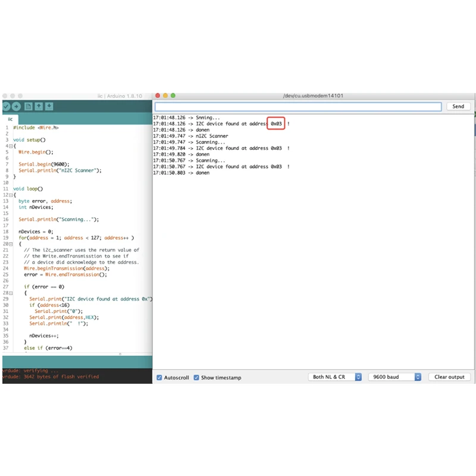Collapse the if-block fold at line 28
The height and width of the screenshot is (476, 476).
[11, 293]
